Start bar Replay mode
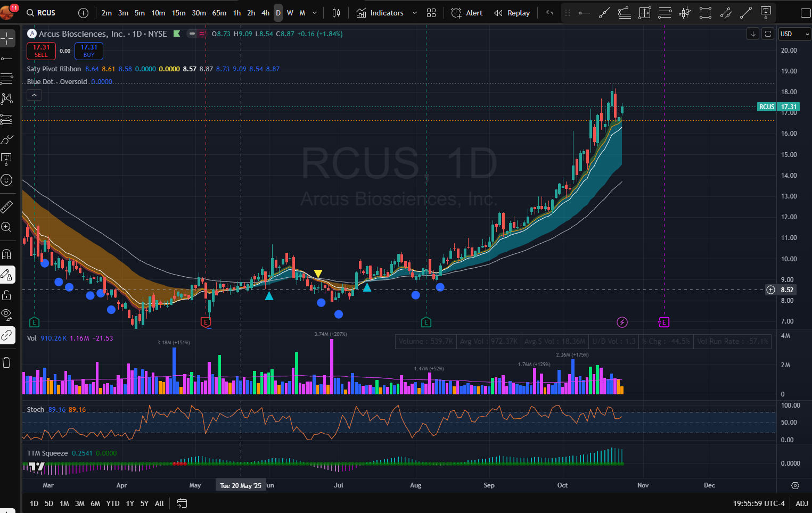 [512, 13]
